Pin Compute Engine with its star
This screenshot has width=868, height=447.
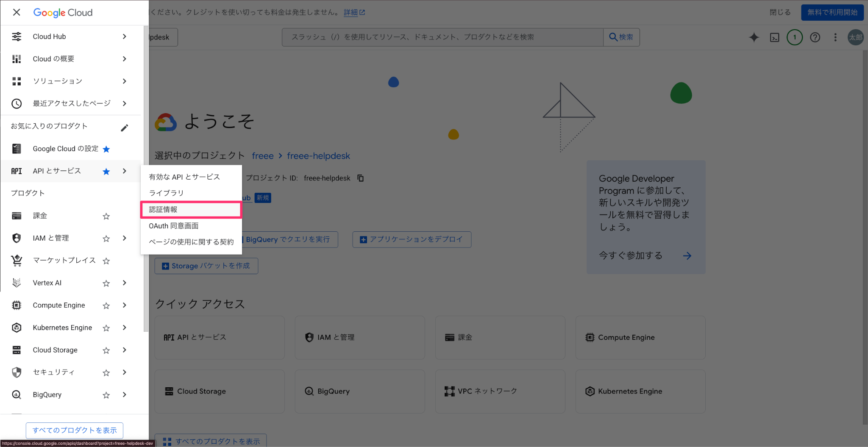point(106,305)
